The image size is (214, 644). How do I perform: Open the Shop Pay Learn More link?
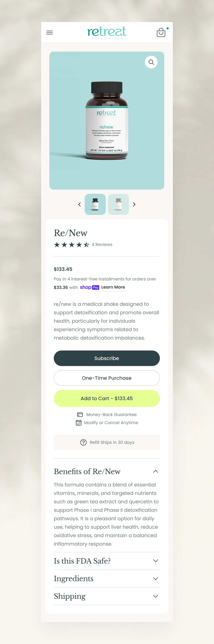coord(113,287)
